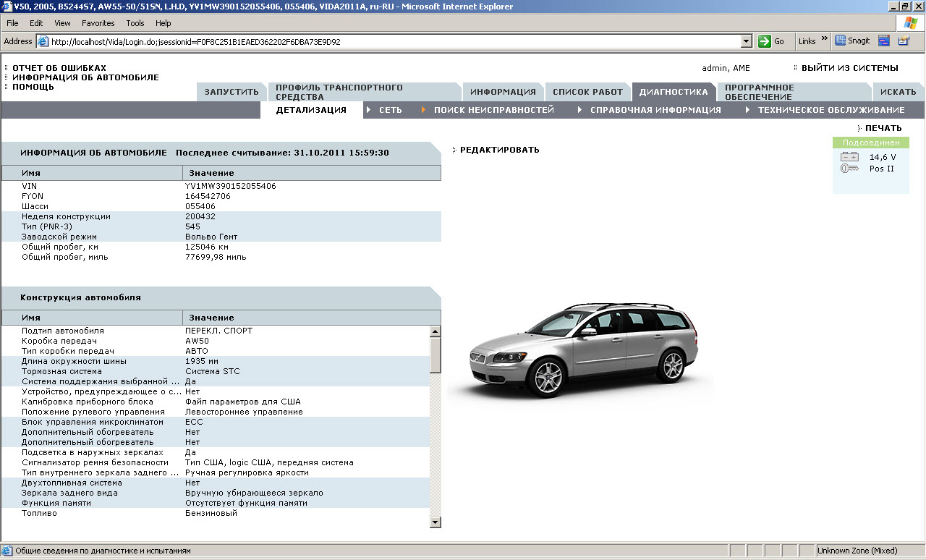Viewport: 926px width, 560px height.
Task: Switch to the СПИСОК РАБОТ tab
Action: [x=587, y=92]
